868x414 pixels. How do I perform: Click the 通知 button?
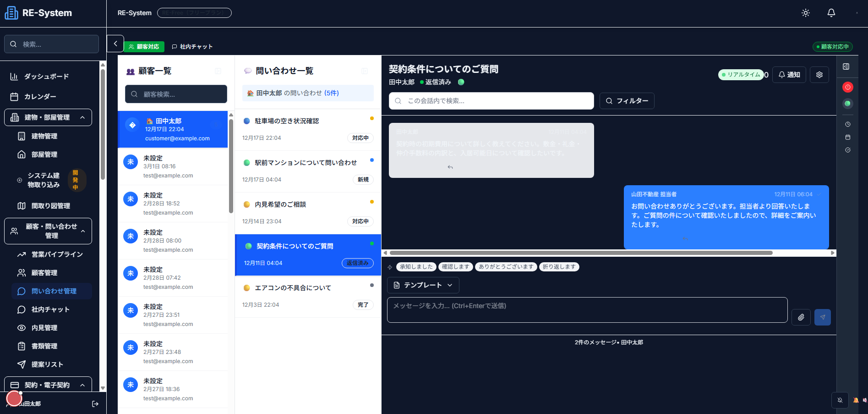pyautogui.click(x=789, y=75)
